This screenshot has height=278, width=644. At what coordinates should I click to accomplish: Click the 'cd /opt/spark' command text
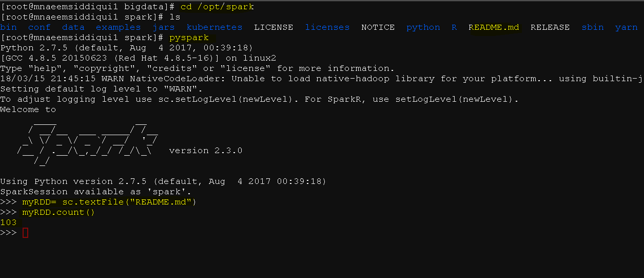(217, 7)
